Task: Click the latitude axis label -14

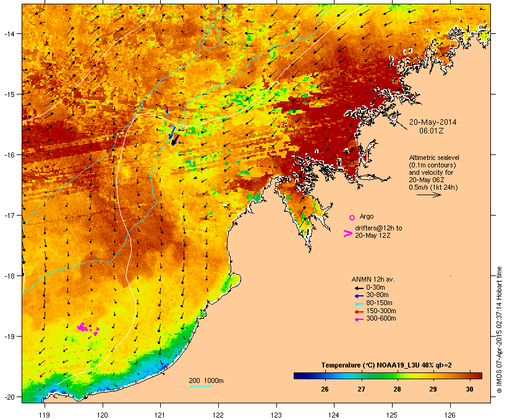Action: click(x=9, y=34)
